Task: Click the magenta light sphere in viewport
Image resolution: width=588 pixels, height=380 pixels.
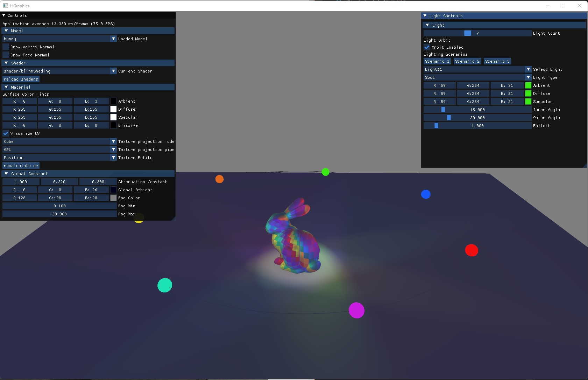Action: pos(356,310)
